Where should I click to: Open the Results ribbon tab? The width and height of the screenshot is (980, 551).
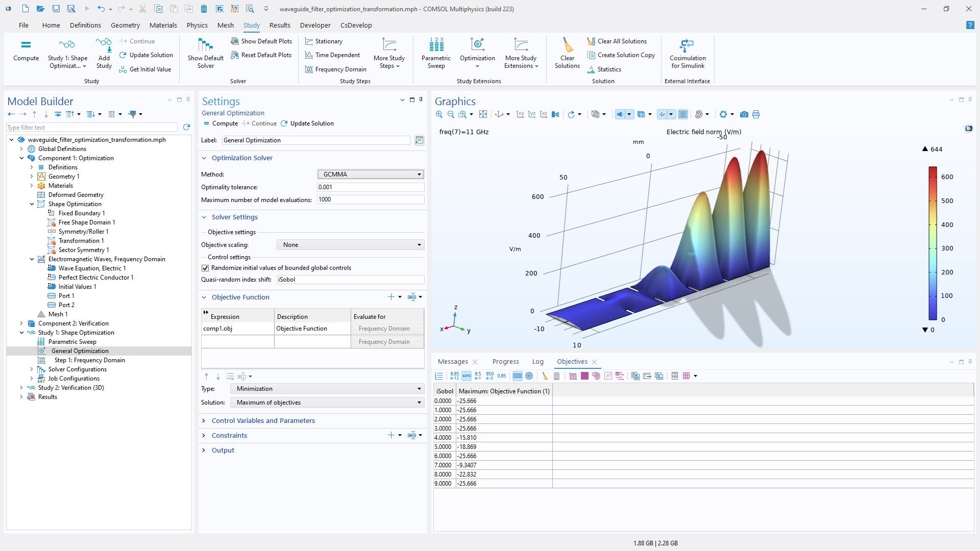click(280, 25)
